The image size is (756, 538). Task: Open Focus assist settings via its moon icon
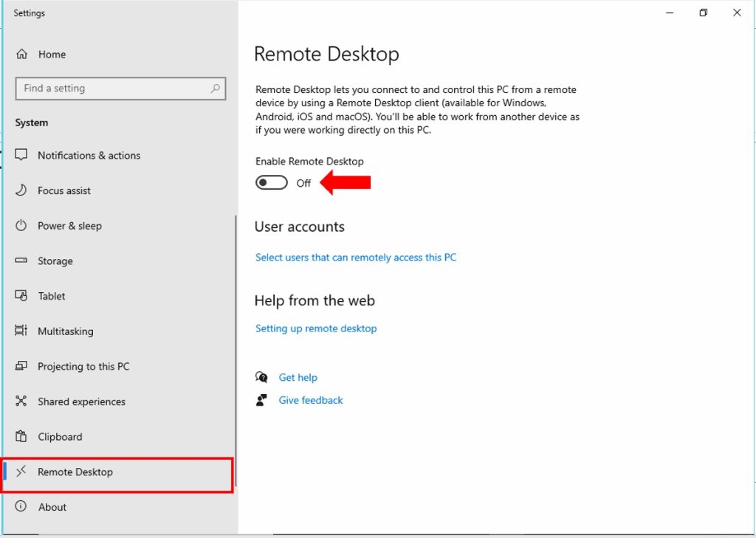21,190
